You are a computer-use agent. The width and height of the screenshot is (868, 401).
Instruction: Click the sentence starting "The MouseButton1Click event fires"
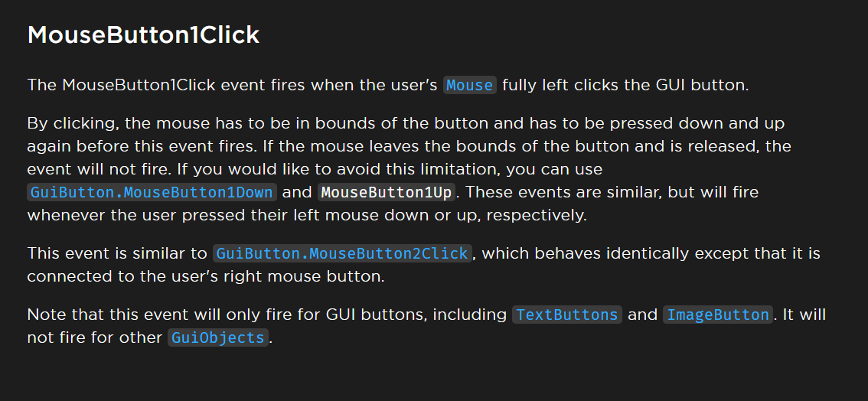point(387,85)
